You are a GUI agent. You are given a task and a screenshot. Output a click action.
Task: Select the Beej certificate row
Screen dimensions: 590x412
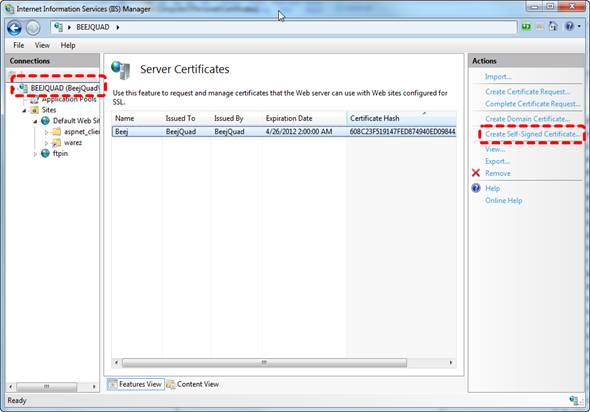tap(284, 131)
